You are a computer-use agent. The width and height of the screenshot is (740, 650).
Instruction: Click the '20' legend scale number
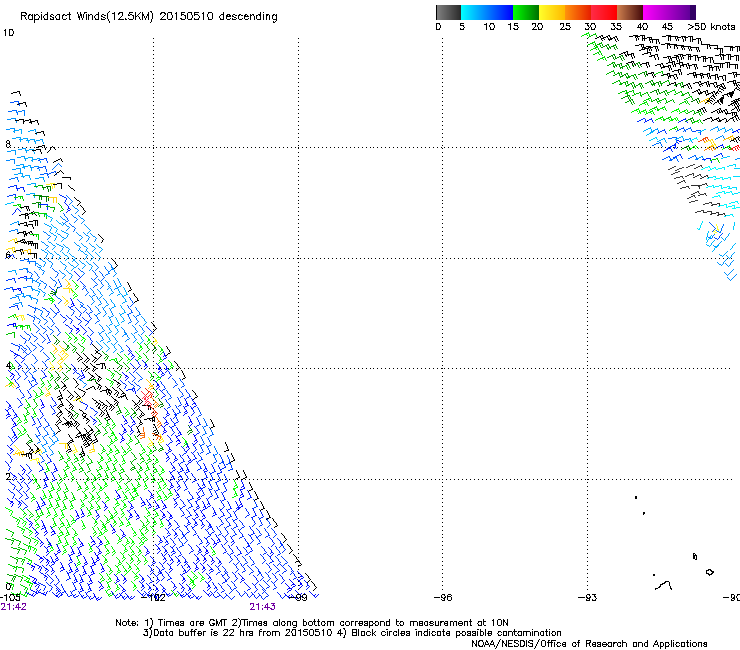(537, 27)
